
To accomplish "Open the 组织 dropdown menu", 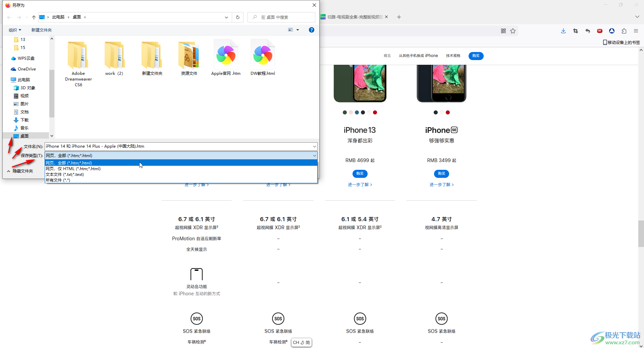I will pos(15,30).
